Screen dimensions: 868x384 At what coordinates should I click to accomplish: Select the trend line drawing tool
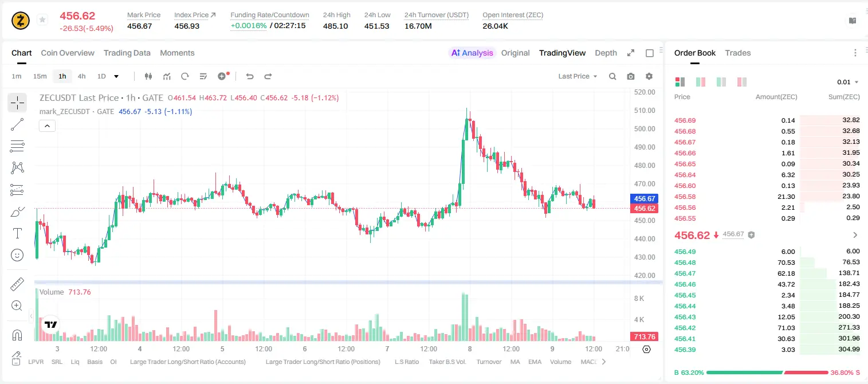click(17, 124)
